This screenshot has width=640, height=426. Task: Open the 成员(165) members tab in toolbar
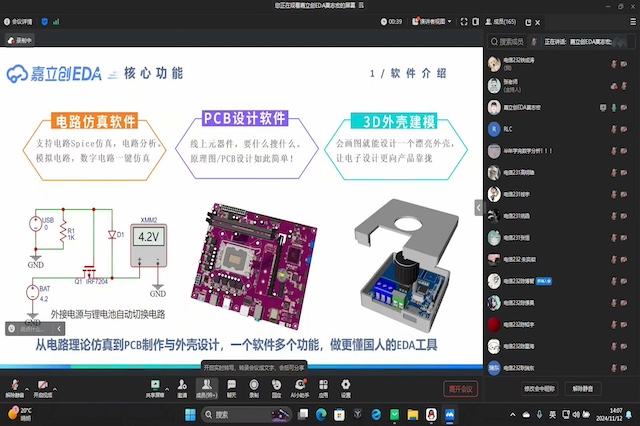pos(206,384)
